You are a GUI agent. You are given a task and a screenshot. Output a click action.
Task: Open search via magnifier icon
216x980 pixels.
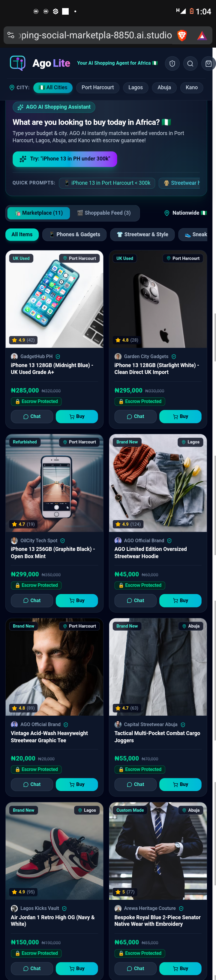190,63
